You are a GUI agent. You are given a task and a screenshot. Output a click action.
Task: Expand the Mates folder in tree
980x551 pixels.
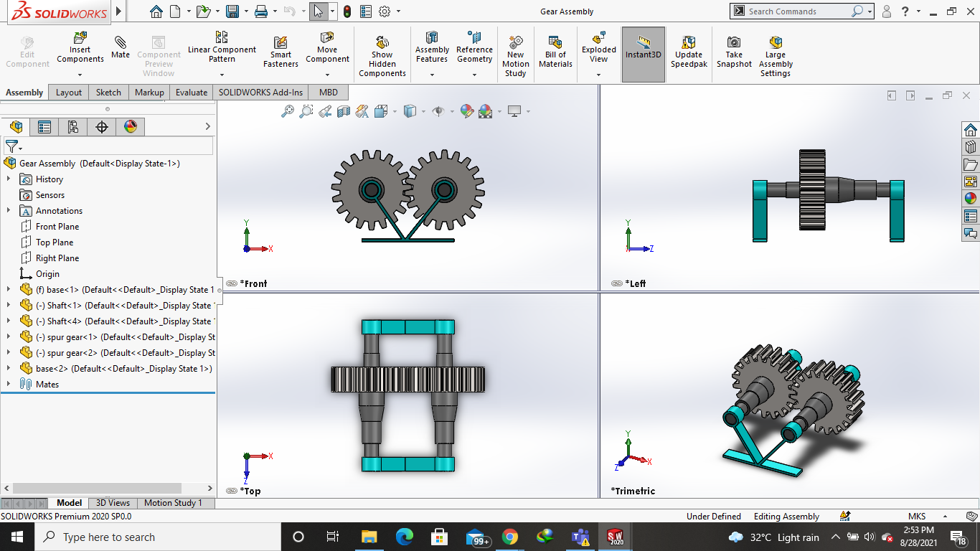(9, 385)
